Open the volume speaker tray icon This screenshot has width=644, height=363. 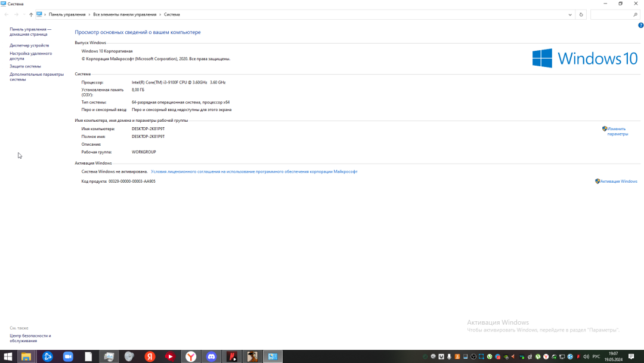pyautogui.click(x=586, y=356)
